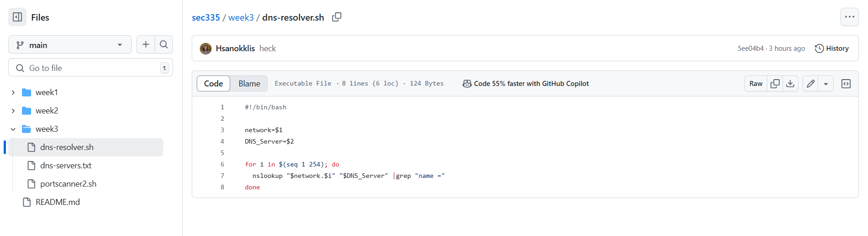Open the main branch dropdown
868x236 pixels.
pyautogui.click(x=70, y=45)
